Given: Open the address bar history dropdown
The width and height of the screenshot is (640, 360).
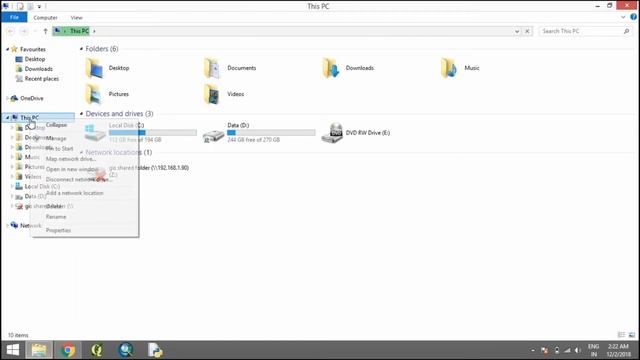Looking at the screenshot, I should tap(517, 31).
